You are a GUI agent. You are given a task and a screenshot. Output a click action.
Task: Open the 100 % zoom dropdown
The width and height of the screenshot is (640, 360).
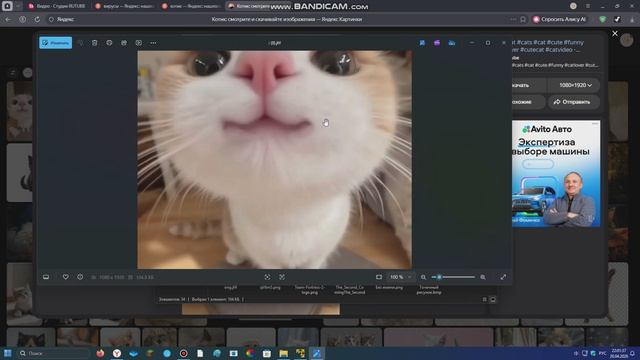[401, 277]
